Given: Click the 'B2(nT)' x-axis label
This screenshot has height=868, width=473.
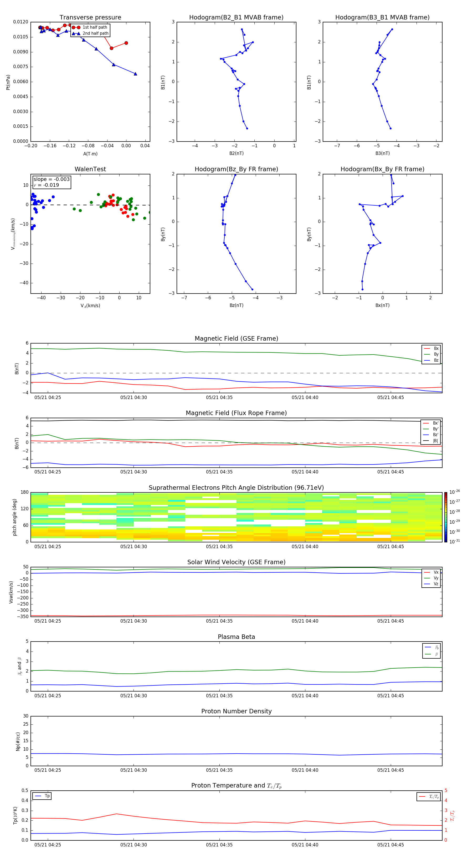Looking at the screenshot, I should click(x=236, y=153).
